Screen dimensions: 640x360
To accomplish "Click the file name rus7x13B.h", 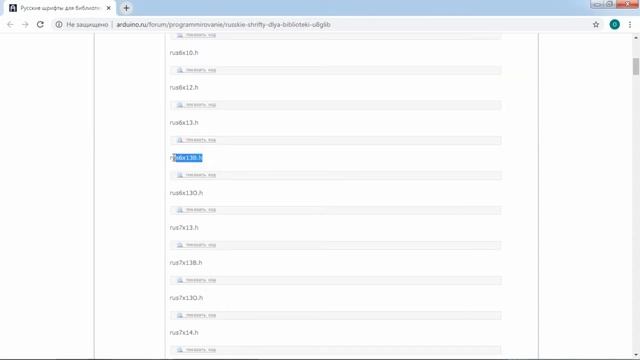I will click(186, 262).
